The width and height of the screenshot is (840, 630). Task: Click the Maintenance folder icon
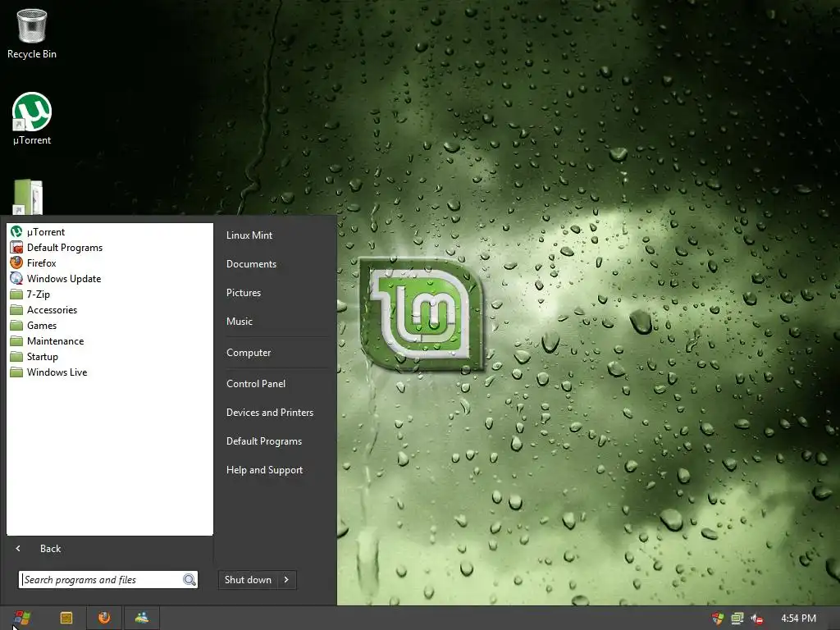pyautogui.click(x=16, y=340)
